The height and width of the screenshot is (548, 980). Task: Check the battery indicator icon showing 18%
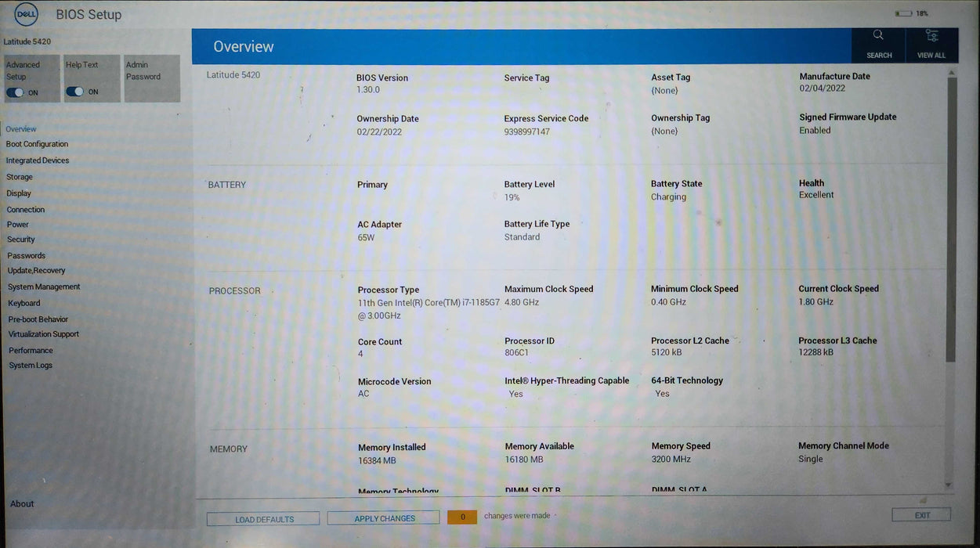(903, 13)
